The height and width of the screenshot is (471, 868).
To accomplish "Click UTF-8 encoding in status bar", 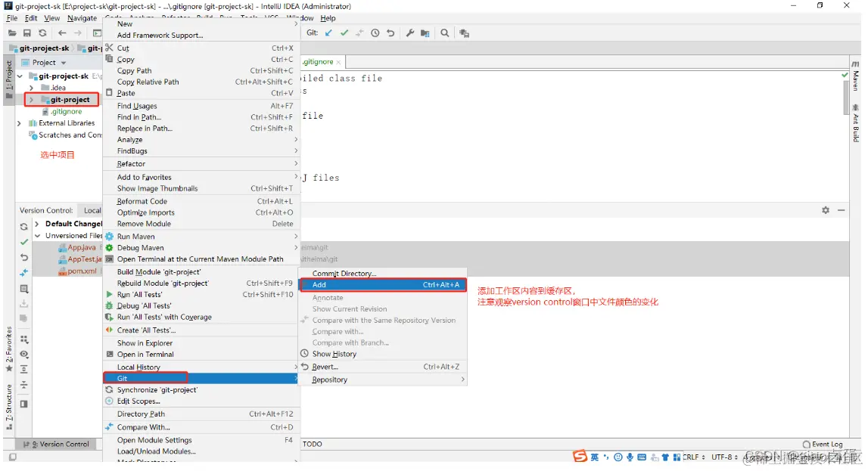I will pyautogui.click(x=724, y=457).
